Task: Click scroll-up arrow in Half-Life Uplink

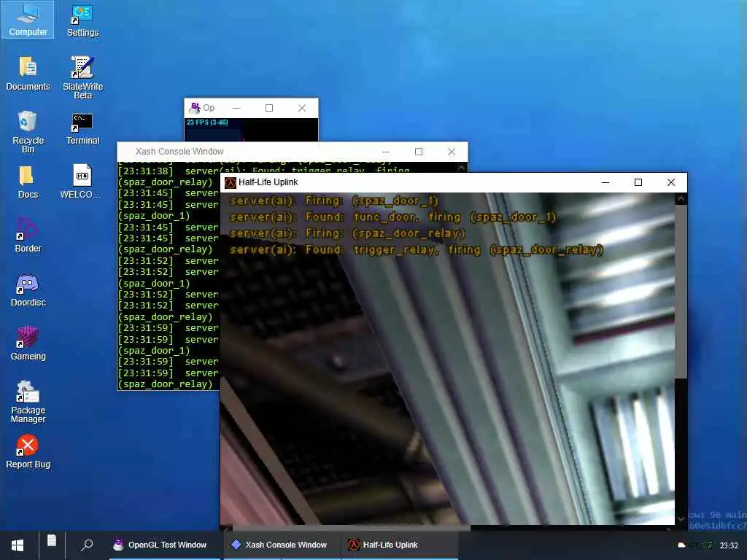Action: click(681, 198)
